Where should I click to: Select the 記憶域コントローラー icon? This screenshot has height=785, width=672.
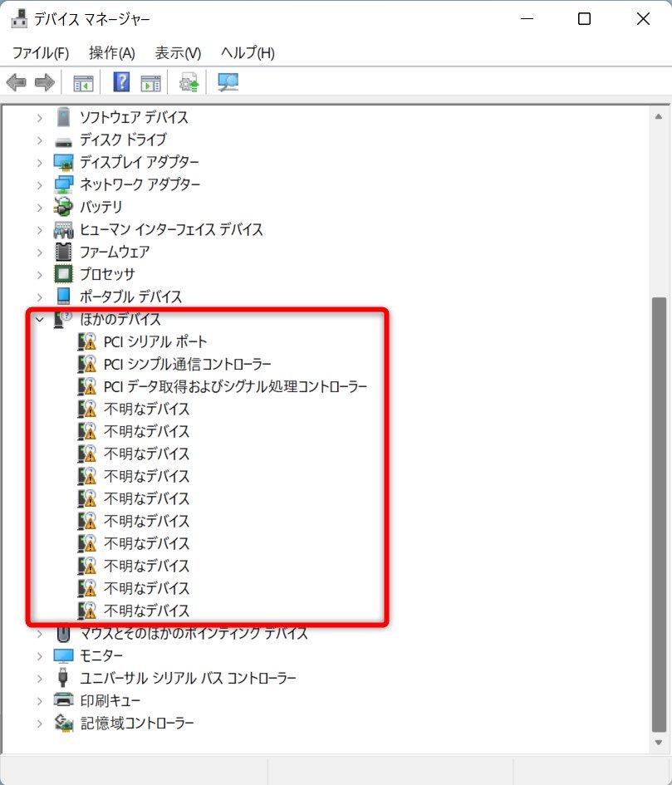(x=63, y=723)
